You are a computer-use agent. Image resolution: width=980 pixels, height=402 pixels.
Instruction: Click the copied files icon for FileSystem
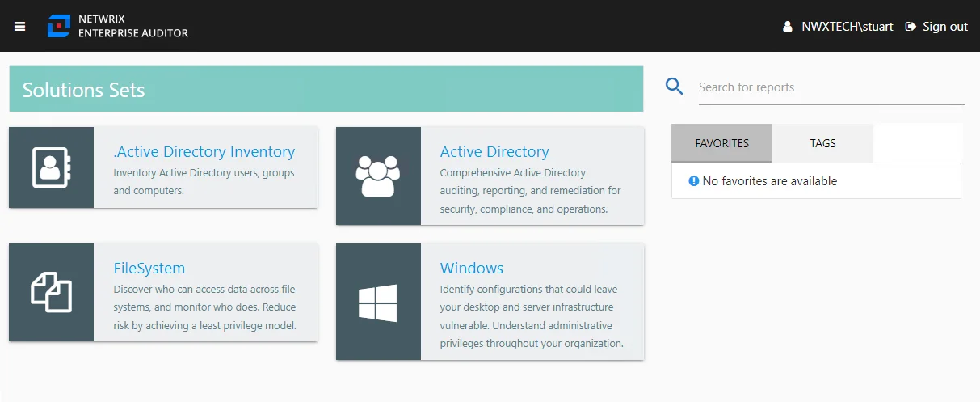52,292
